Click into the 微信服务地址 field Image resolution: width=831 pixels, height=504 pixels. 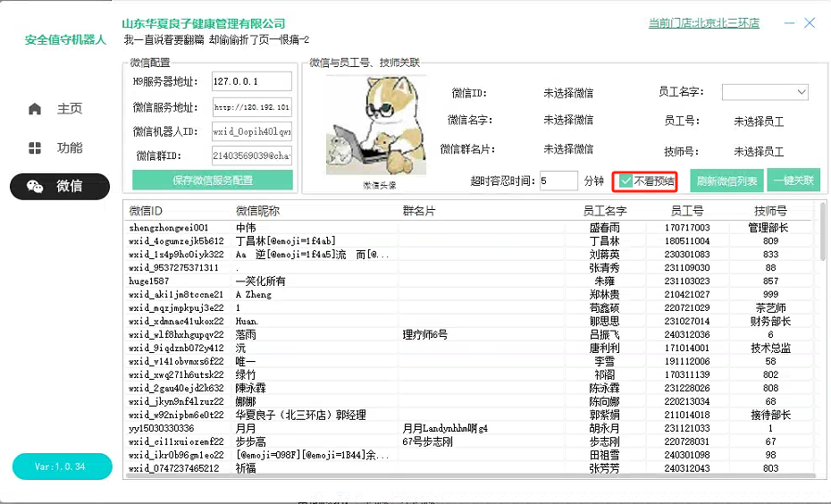[251, 107]
